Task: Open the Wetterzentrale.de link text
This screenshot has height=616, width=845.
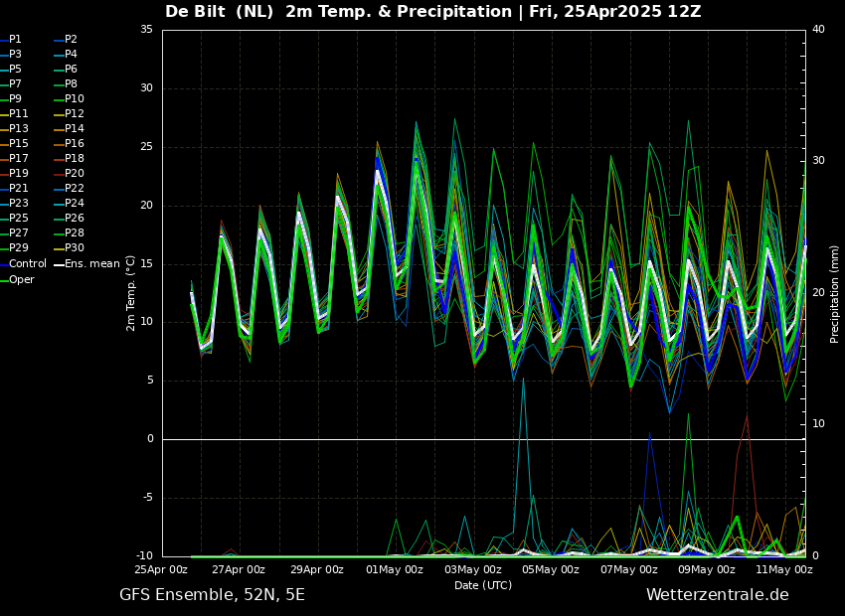Action: pos(717,595)
